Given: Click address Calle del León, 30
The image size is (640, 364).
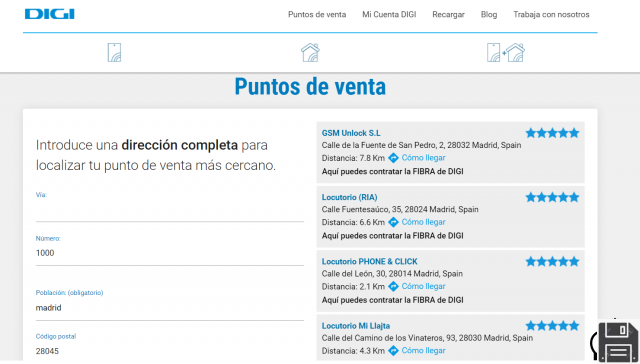Looking at the screenshot, I should pyautogui.click(x=392, y=274).
